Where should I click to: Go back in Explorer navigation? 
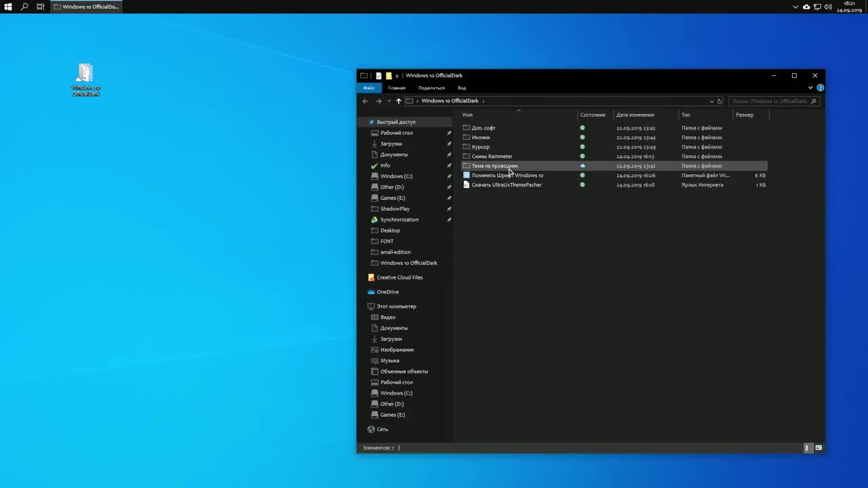click(x=366, y=101)
